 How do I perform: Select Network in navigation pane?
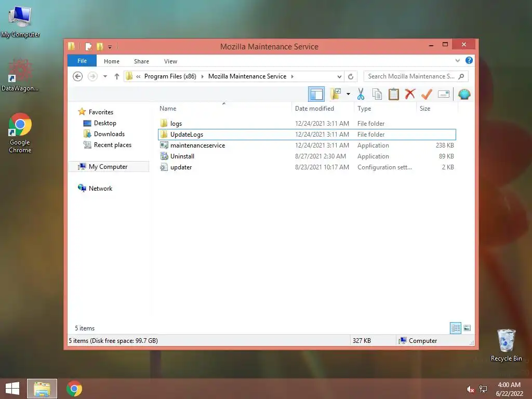click(100, 188)
